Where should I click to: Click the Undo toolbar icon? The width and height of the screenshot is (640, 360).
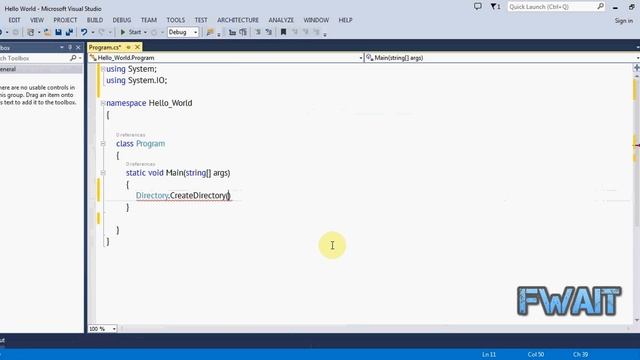click(x=84, y=32)
